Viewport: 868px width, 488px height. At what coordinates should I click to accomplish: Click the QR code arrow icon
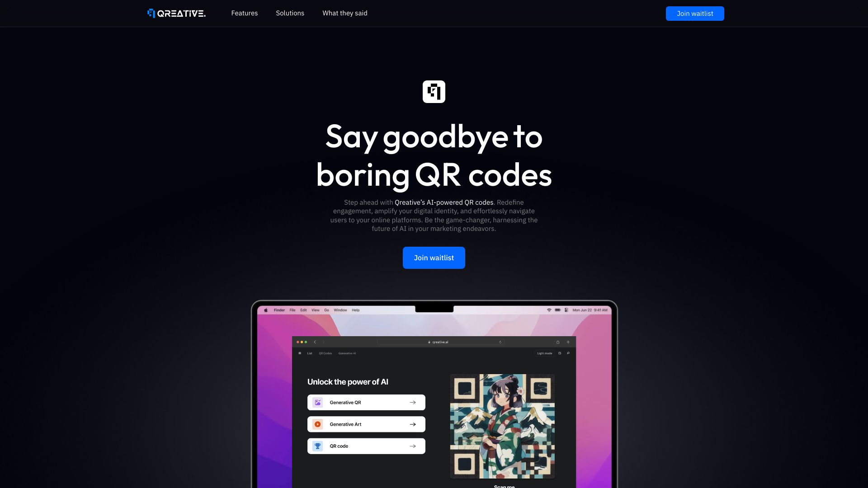pyautogui.click(x=413, y=446)
